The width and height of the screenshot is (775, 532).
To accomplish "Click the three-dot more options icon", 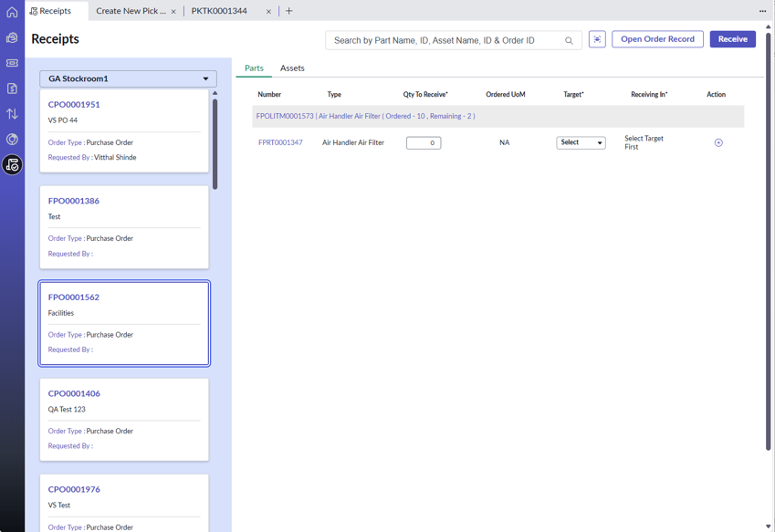I will click(762, 11).
